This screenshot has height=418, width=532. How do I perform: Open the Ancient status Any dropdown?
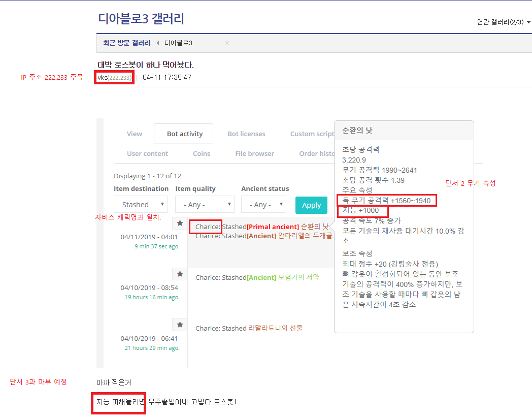click(x=263, y=204)
